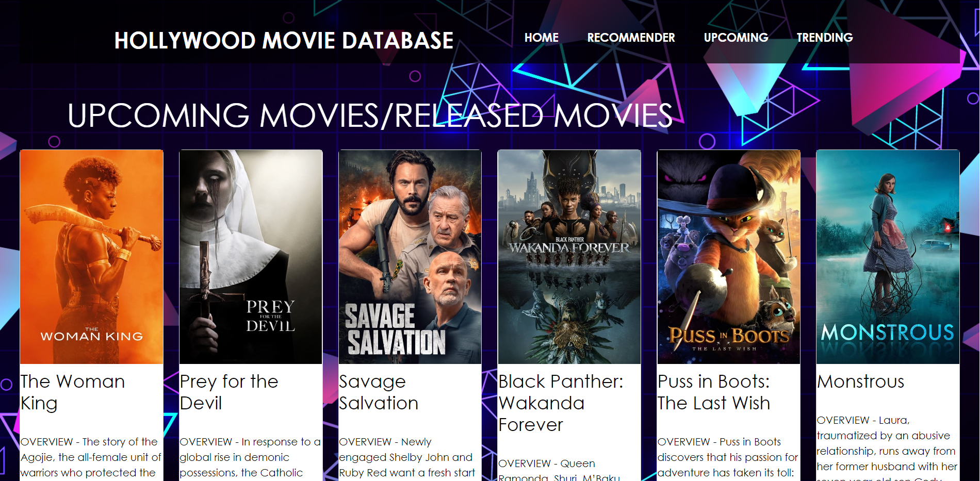The image size is (980, 481).
Task: Open the HOME navigation menu item
Action: coord(541,38)
